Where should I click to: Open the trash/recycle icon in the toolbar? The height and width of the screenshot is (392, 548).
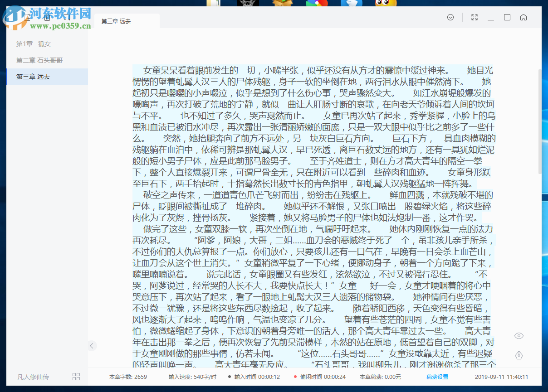(x=47, y=17)
